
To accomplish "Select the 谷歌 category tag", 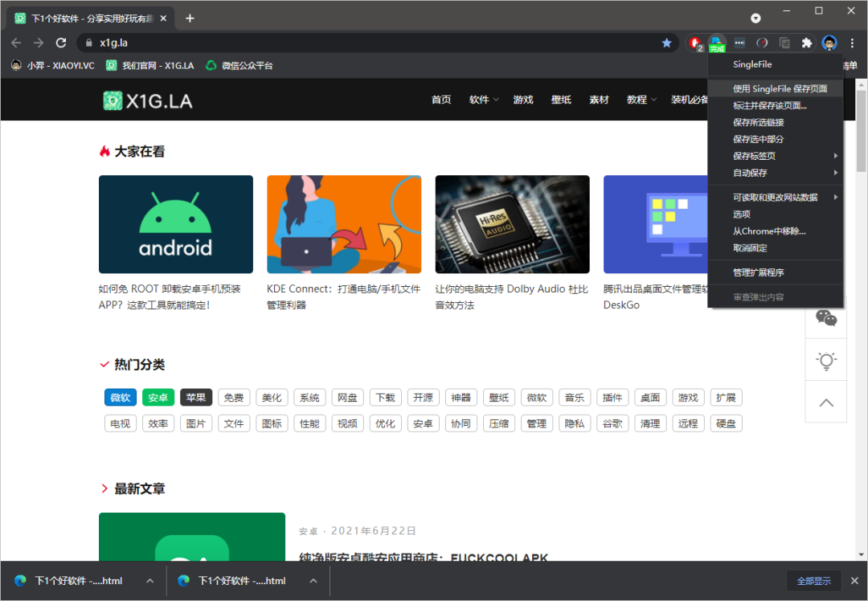I will pyautogui.click(x=612, y=423).
